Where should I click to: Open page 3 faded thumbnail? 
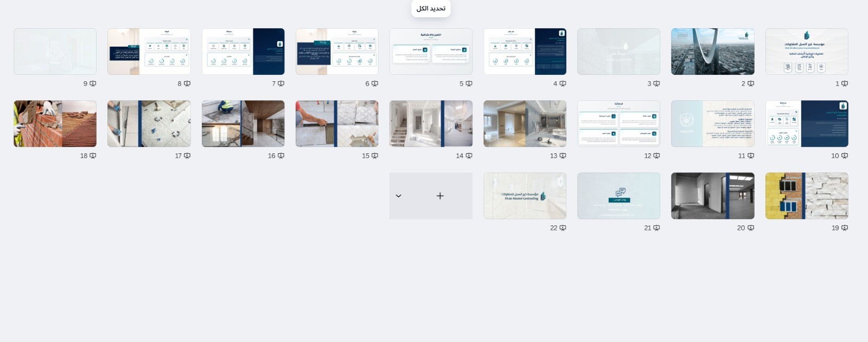click(619, 51)
